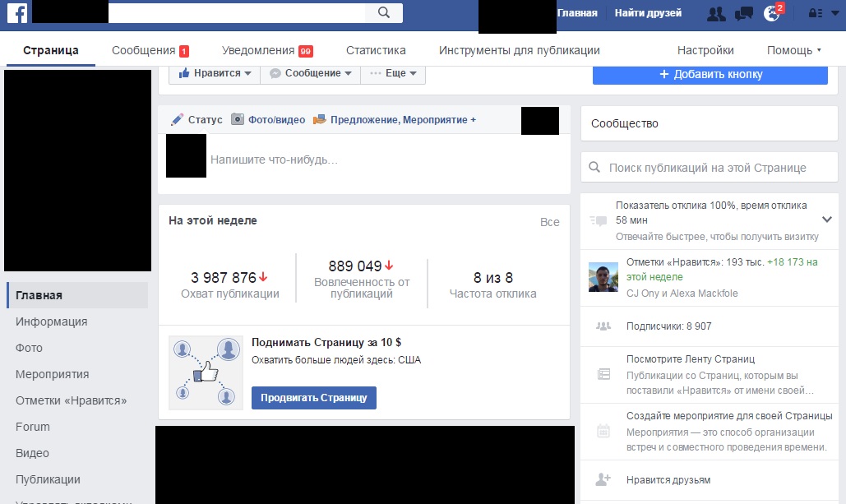Expand the response rate panel chevron
Viewport: 846px width, 504px height.
click(826, 220)
